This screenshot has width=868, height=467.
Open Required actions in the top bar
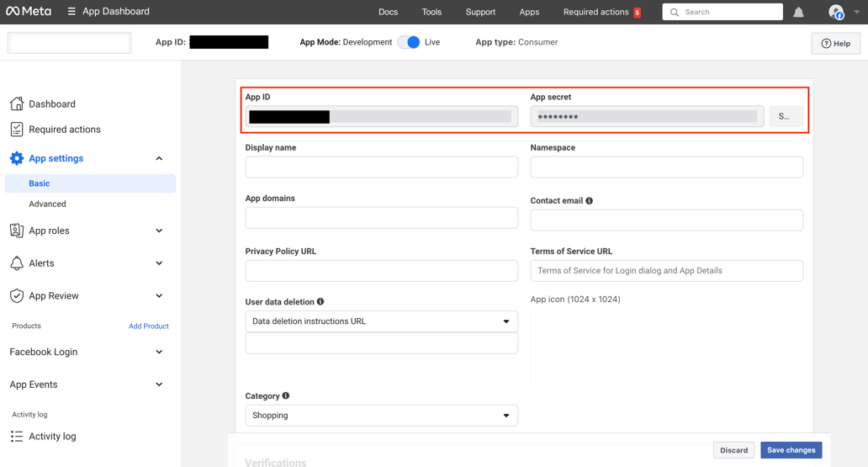pos(596,12)
